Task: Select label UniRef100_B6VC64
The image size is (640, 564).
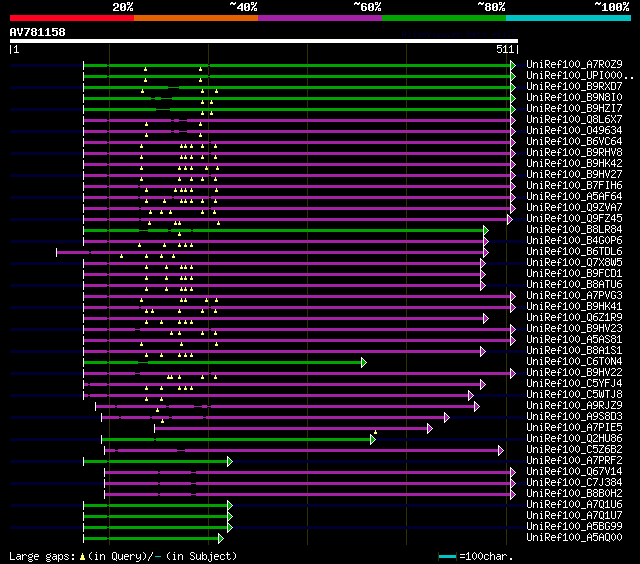Action: tap(574, 142)
